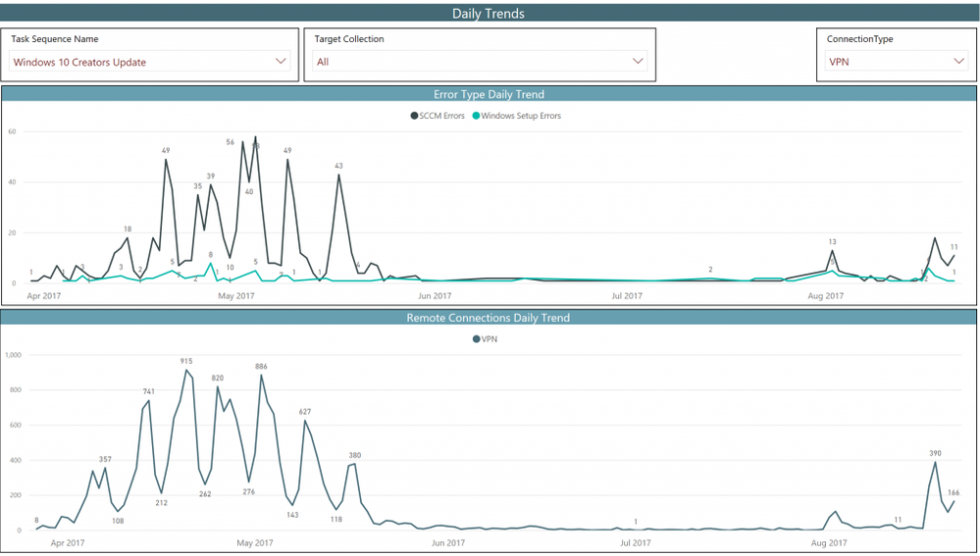
Task: Click the Error Type Daily Trend header
Action: coord(489,94)
